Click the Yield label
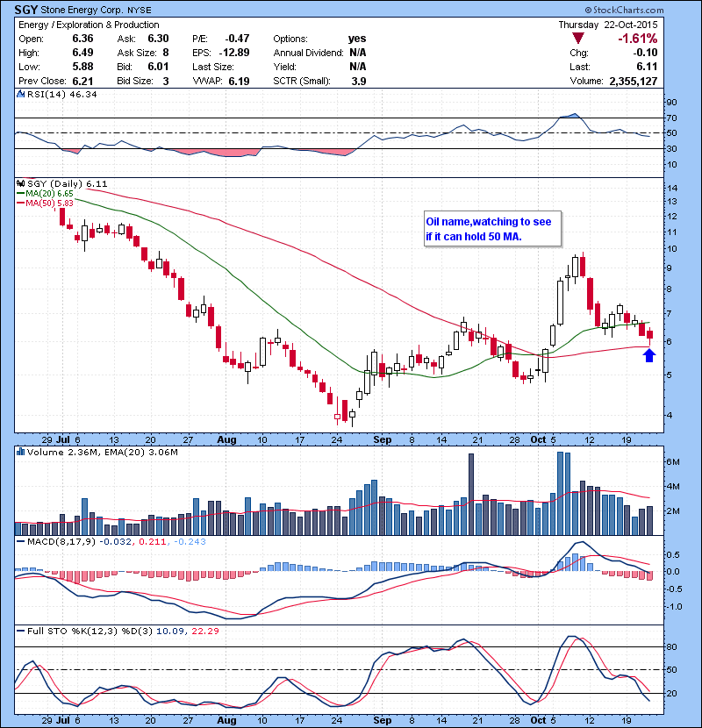 [x=285, y=67]
